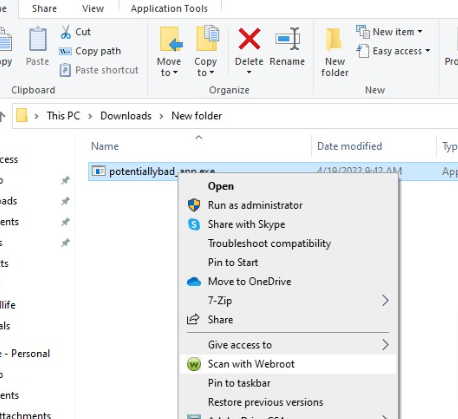Expand the Easy access dropdown arrow
This screenshot has height=419, width=458.
tap(427, 51)
